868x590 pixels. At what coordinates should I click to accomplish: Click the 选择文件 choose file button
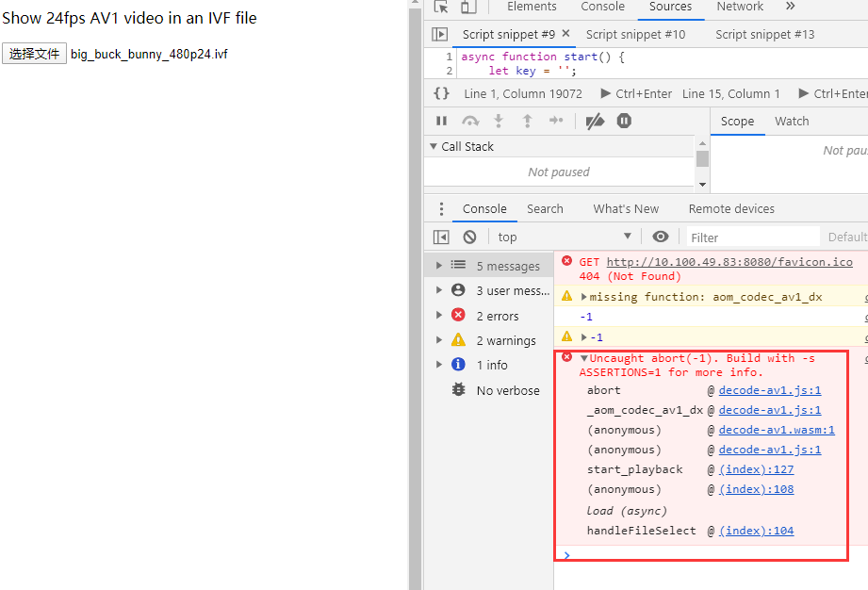(34, 54)
